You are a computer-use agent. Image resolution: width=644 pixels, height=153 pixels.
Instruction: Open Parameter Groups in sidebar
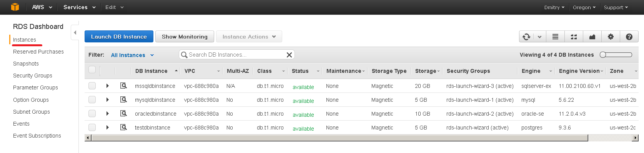35,87
